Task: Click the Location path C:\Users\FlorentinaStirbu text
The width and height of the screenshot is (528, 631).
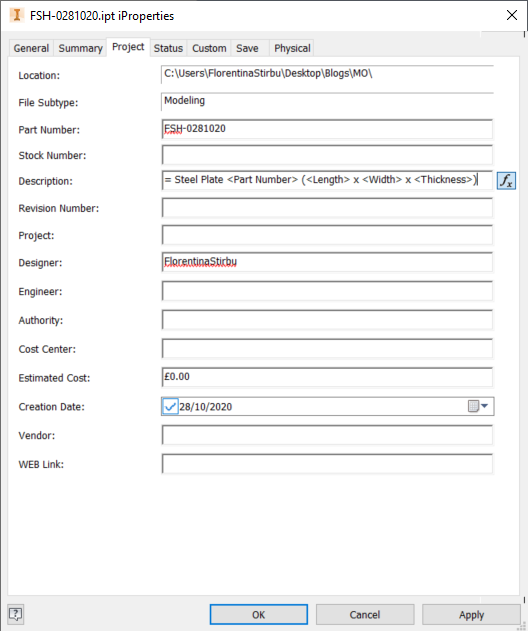Action: tap(268, 74)
